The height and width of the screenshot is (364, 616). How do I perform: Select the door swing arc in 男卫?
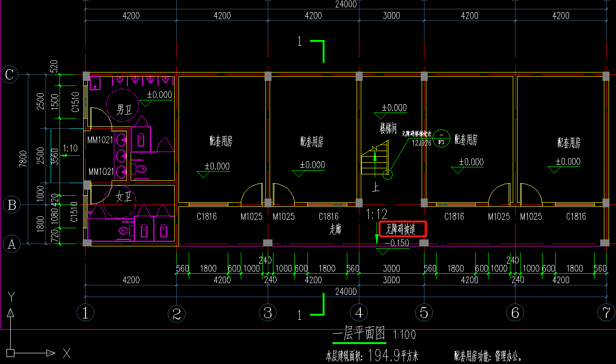coord(100,118)
